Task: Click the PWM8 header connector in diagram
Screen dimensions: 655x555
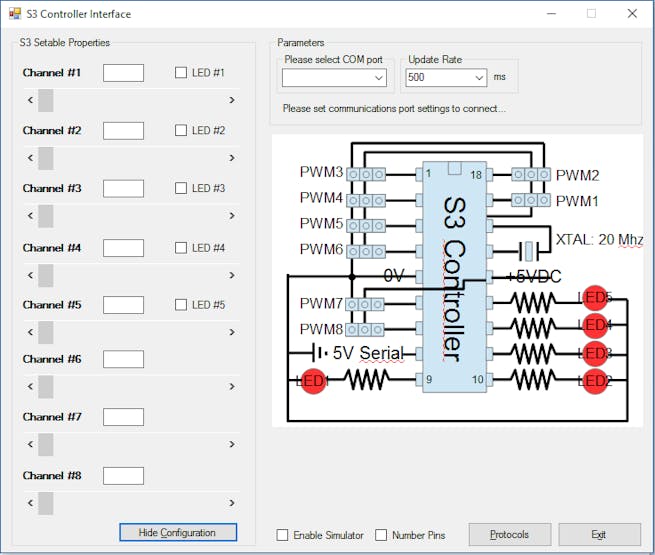Action: [x=365, y=330]
